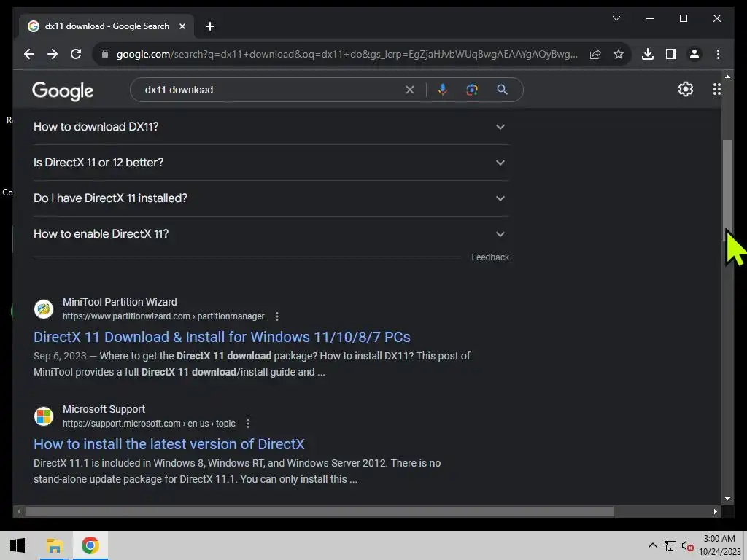Reload the Google search page

(x=76, y=54)
